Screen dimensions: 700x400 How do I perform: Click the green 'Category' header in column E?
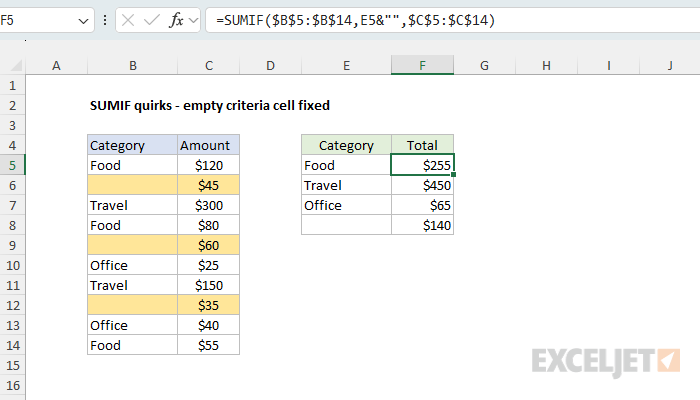pyautogui.click(x=346, y=145)
